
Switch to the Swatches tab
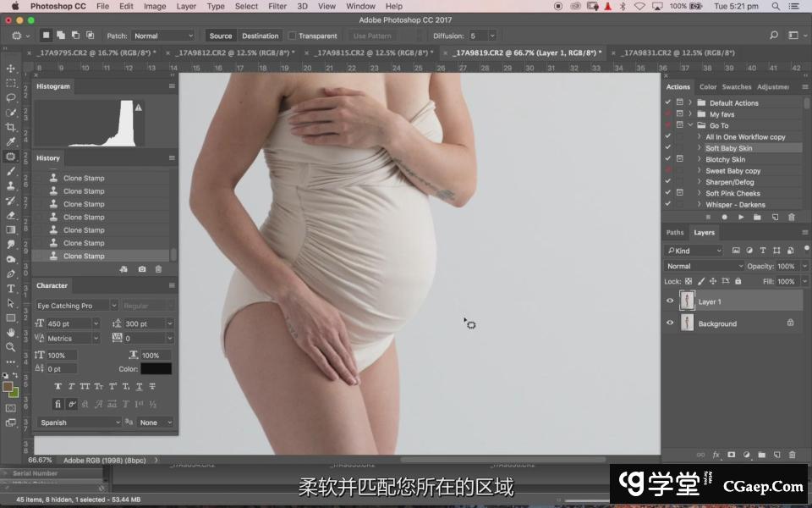(x=736, y=86)
